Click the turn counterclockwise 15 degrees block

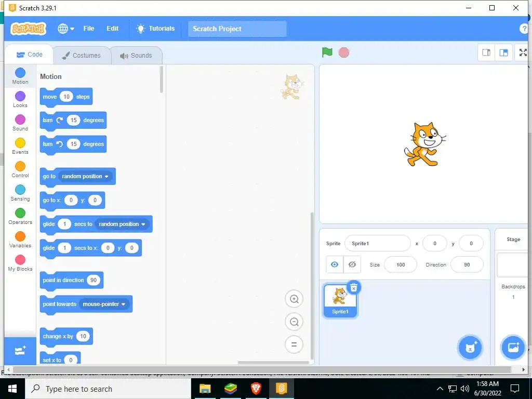[73, 144]
